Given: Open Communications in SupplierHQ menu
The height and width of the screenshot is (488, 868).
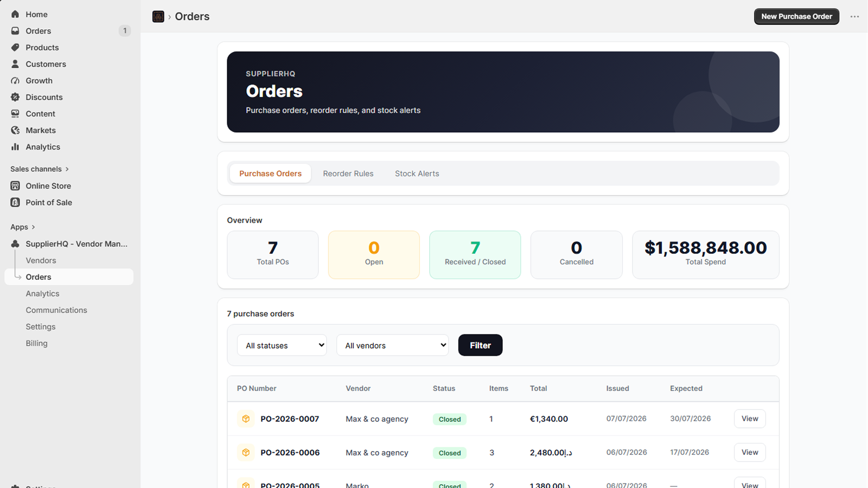Looking at the screenshot, I should (x=56, y=310).
